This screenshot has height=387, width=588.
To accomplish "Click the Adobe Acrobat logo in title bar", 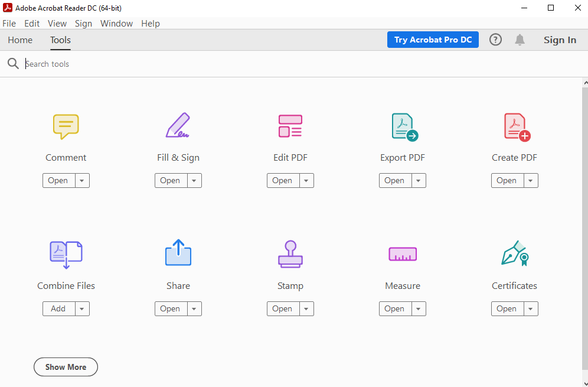I will [8, 8].
